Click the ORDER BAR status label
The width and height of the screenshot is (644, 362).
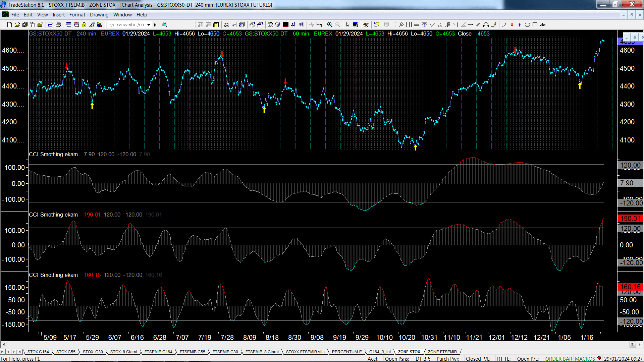pyautogui.click(x=558, y=359)
